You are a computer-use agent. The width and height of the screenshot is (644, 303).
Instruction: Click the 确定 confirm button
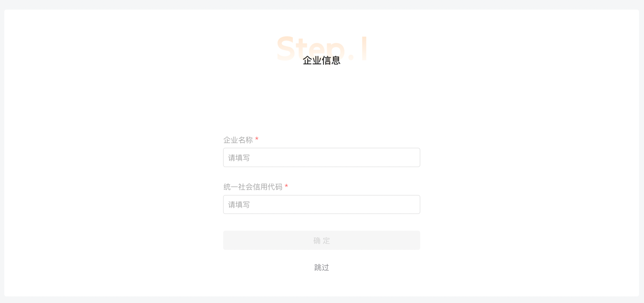pyautogui.click(x=321, y=240)
